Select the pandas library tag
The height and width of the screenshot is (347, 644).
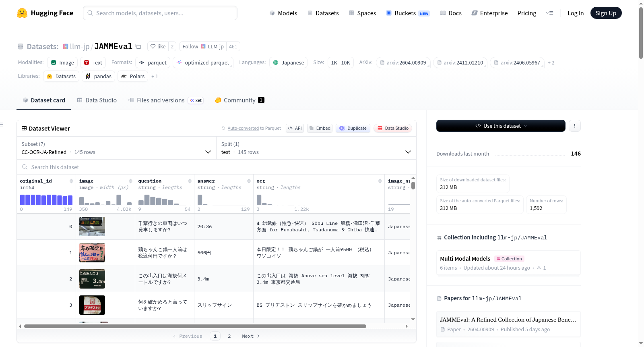[x=99, y=76]
